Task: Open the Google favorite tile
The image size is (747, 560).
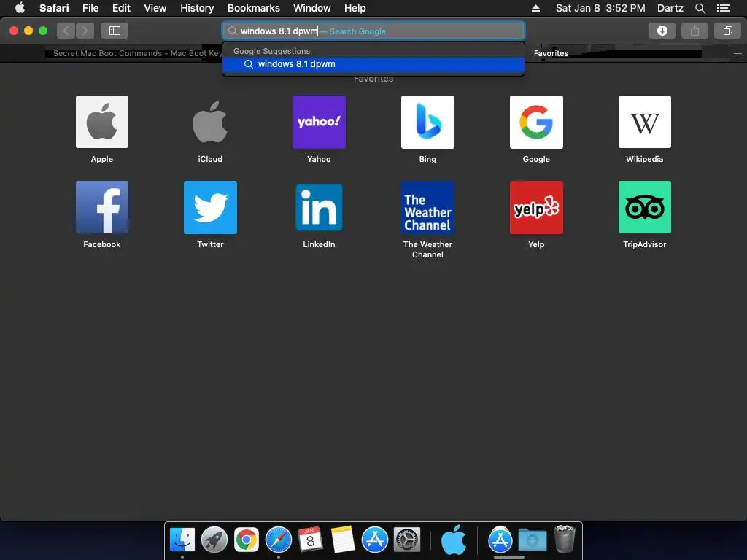Action: [x=536, y=122]
